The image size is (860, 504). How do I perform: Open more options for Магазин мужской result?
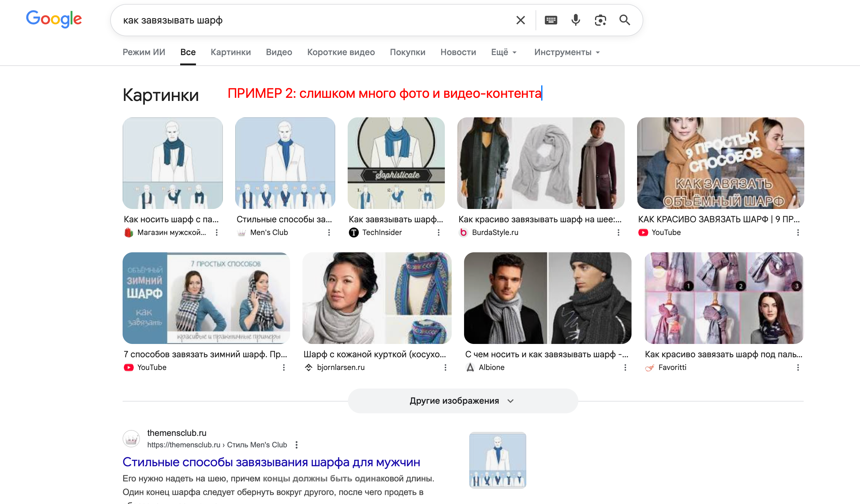click(x=216, y=232)
